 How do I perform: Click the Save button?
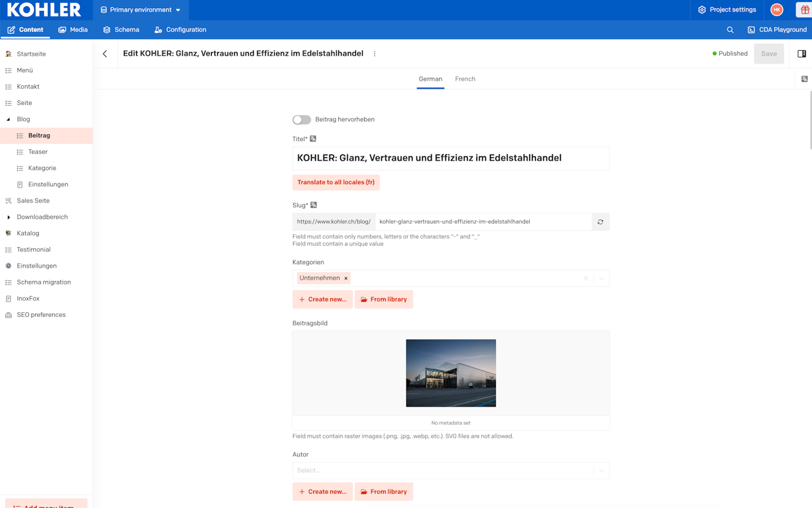click(769, 54)
